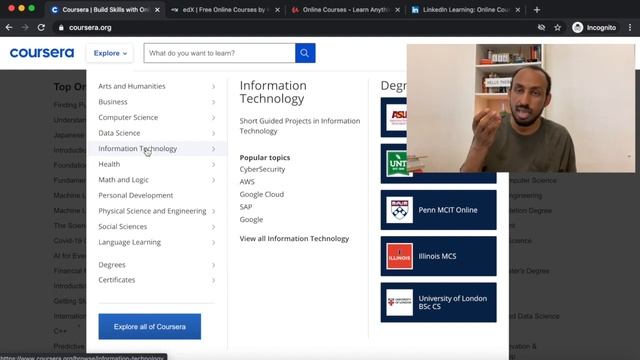Open the Penn MCIT Online degree card
The height and width of the screenshot is (360, 640).
(439, 210)
